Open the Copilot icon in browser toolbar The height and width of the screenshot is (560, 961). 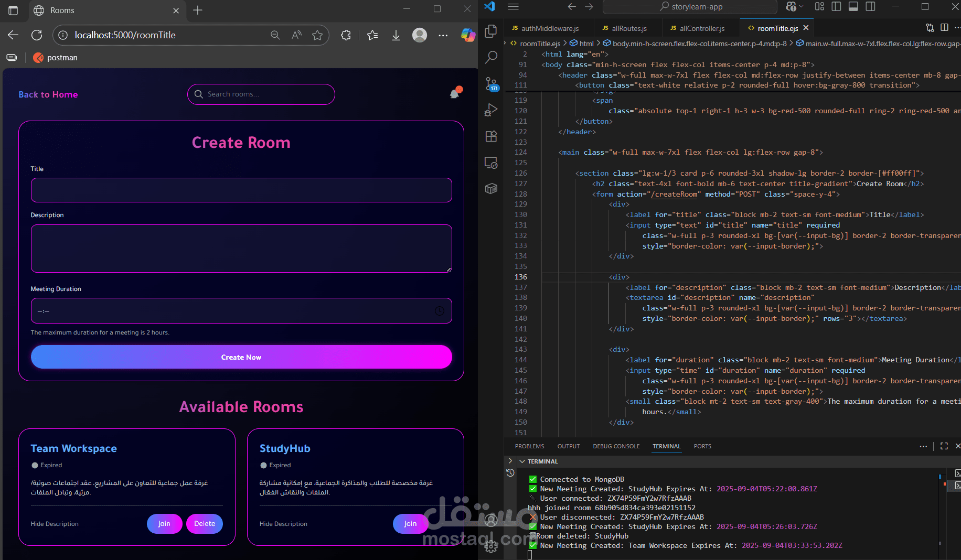[x=468, y=35]
